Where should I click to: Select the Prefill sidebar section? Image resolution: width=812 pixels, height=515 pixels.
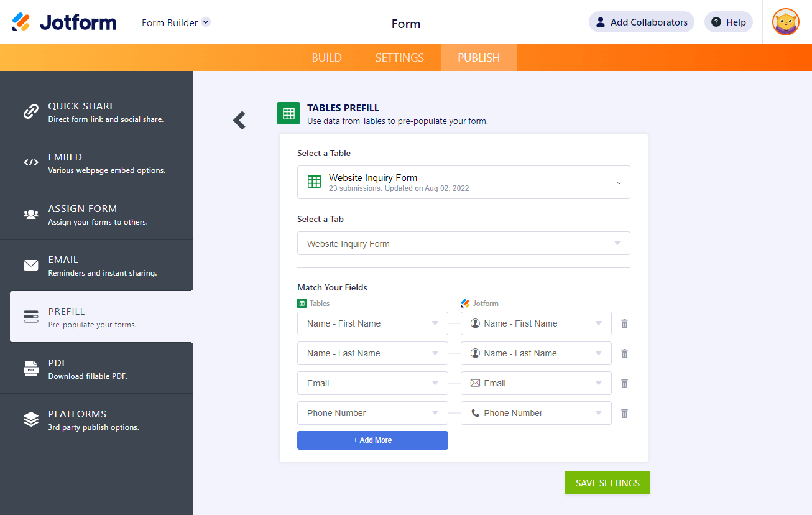101,317
